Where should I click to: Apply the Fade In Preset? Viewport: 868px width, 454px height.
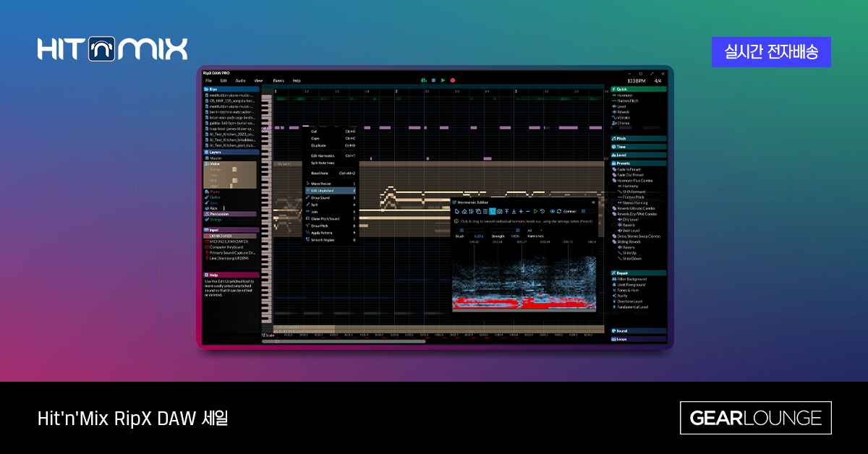(x=629, y=169)
